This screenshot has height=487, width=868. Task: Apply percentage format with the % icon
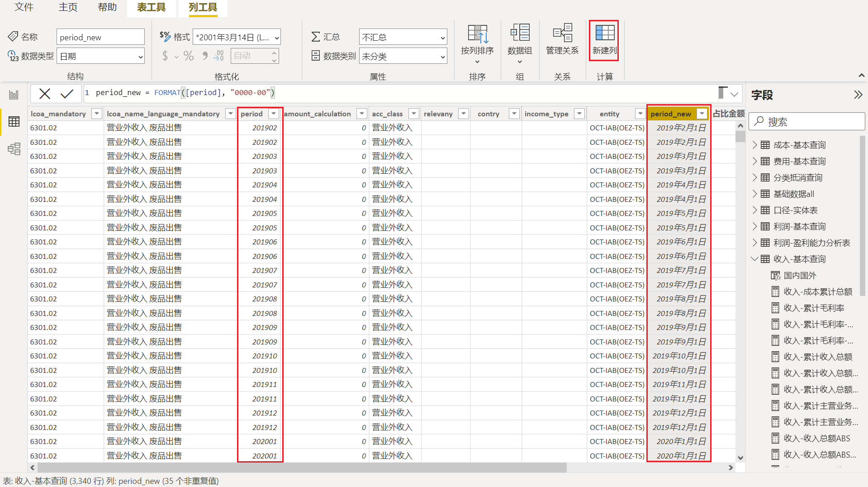pos(189,56)
